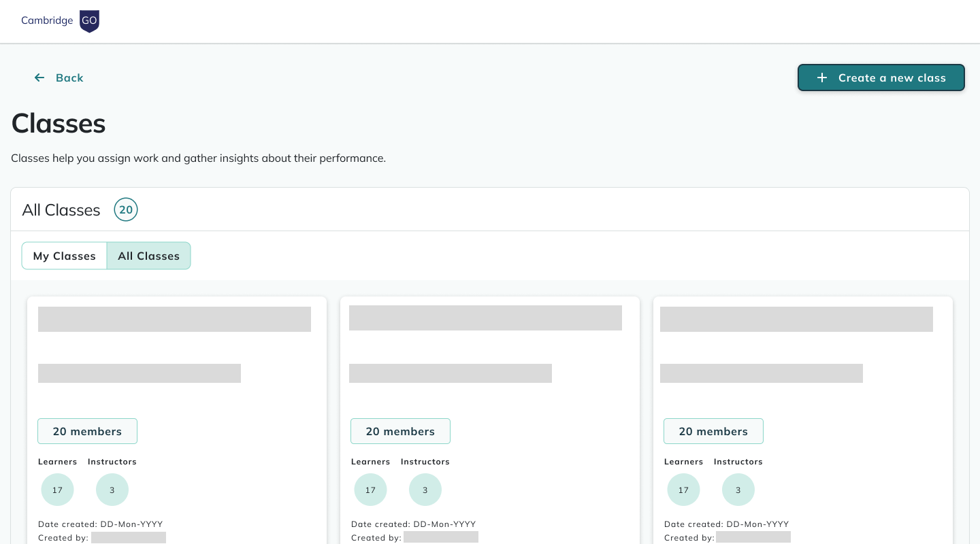Select the All Classes tab
Screen dimensions: 980x544
pos(148,256)
